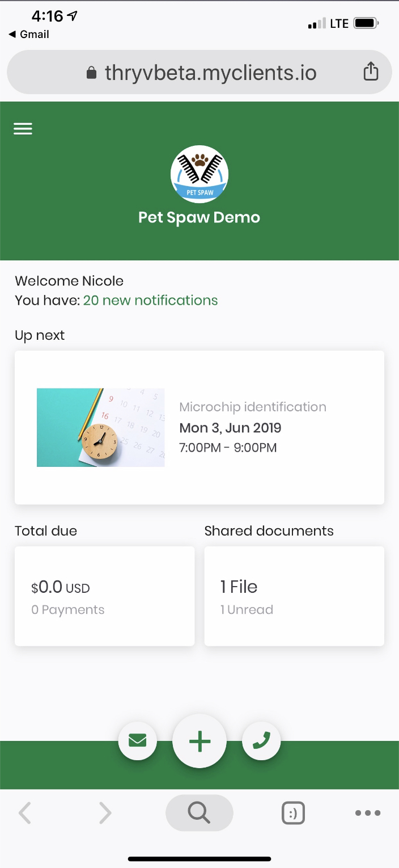The width and height of the screenshot is (399, 868).
Task: Tap the thryvbeta.myclients.io address bar
Action: tap(199, 72)
